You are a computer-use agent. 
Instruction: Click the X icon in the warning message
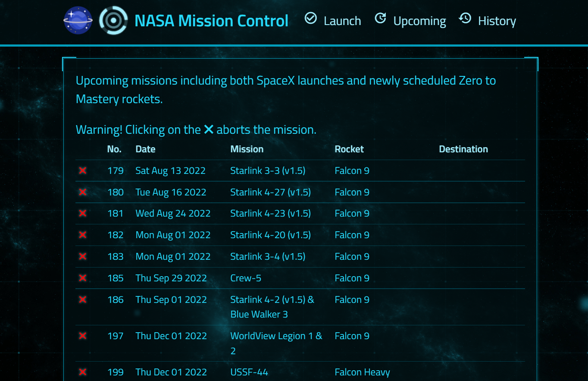210,129
